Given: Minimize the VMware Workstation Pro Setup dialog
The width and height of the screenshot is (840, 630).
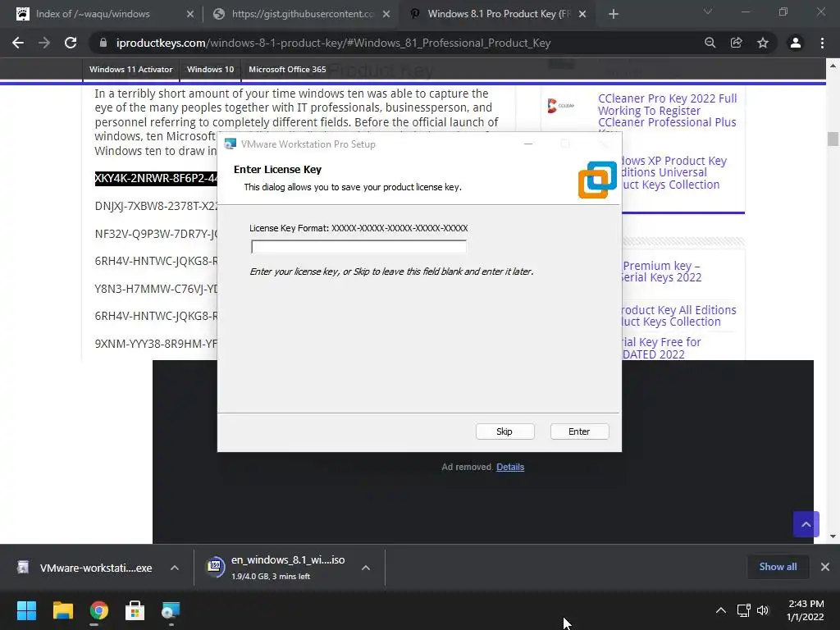Looking at the screenshot, I should (528, 144).
